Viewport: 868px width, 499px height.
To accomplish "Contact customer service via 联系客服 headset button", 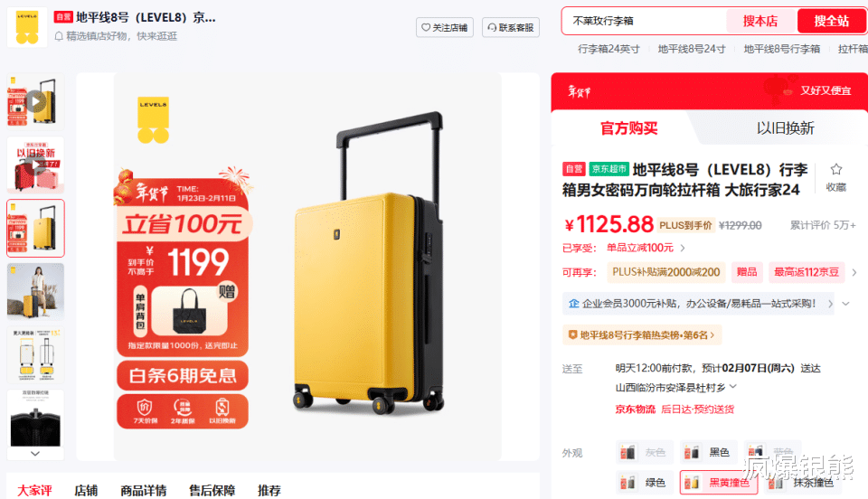I will (x=510, y=27).
